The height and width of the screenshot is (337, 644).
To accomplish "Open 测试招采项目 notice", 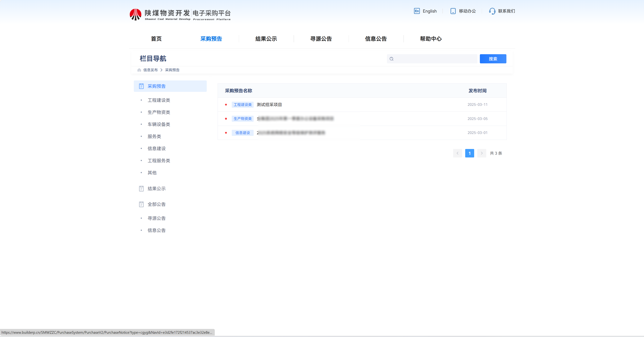I will coord(269,105).
